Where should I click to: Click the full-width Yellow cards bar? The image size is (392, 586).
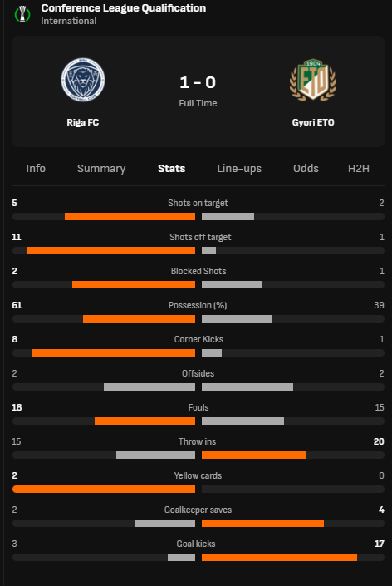104,490
